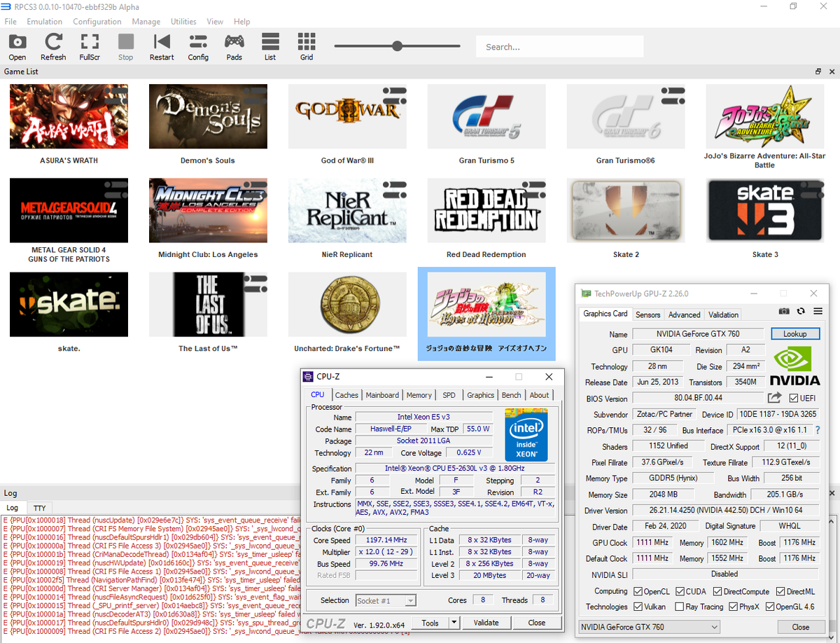Click the GPU-Z refresh icon

tap(801, 311)
